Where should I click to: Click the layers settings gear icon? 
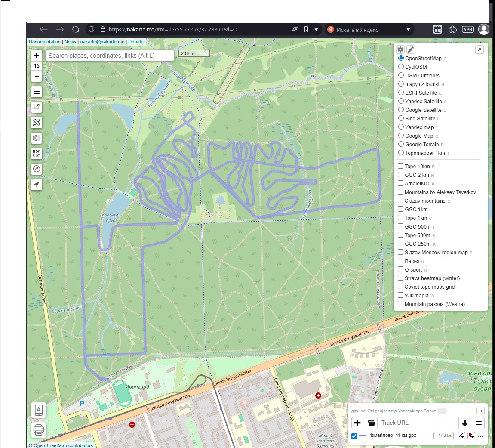coord(400,49)
